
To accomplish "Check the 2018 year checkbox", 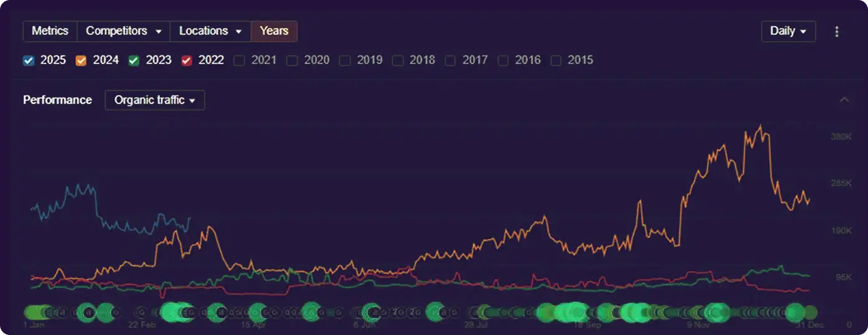I will pos(398,60).
